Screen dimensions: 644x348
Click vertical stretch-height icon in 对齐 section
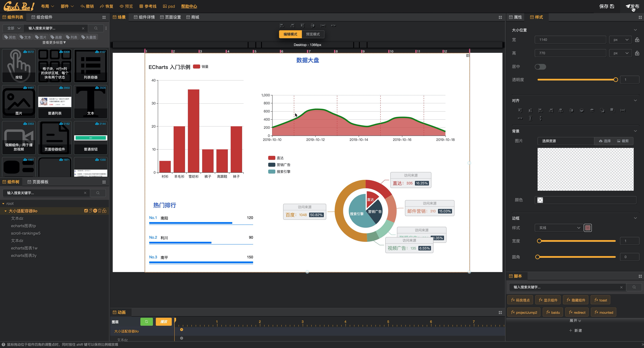(530, 118)
